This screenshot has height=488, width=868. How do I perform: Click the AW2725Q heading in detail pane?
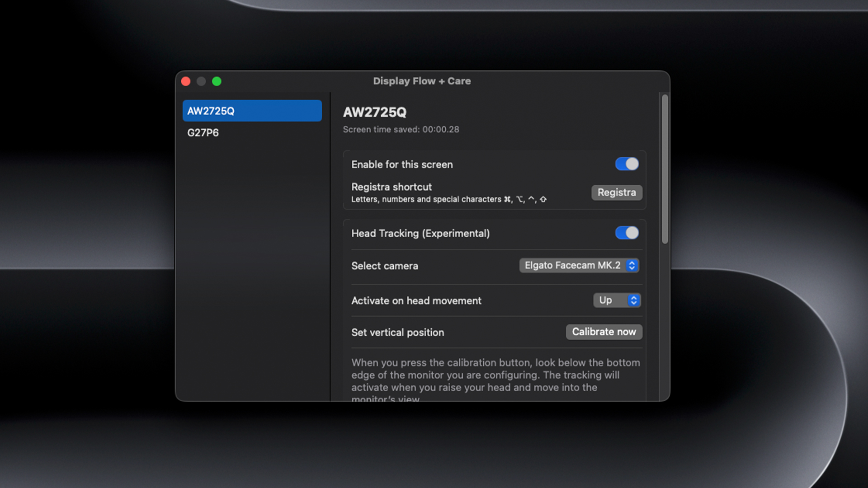374,112
